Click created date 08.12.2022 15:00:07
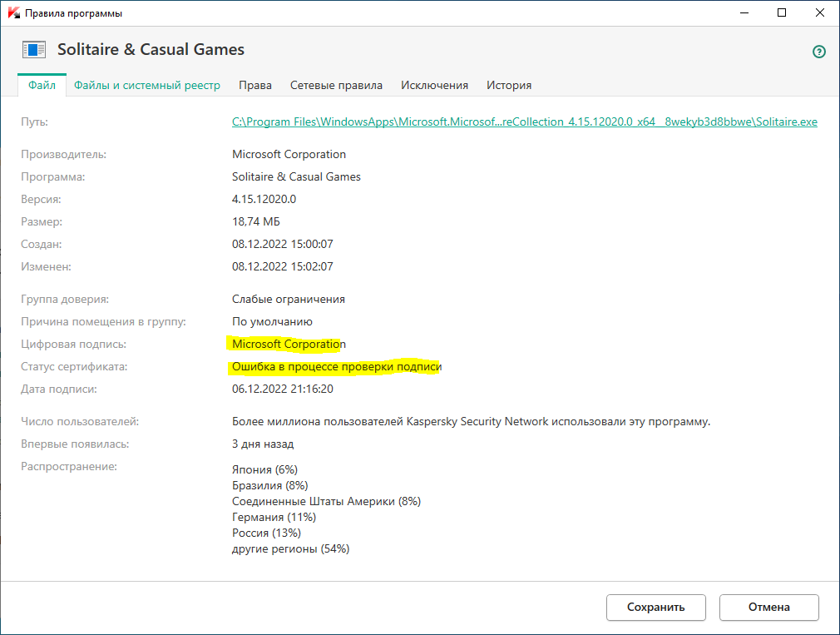 pyautogui.click(x=282, y=245)
